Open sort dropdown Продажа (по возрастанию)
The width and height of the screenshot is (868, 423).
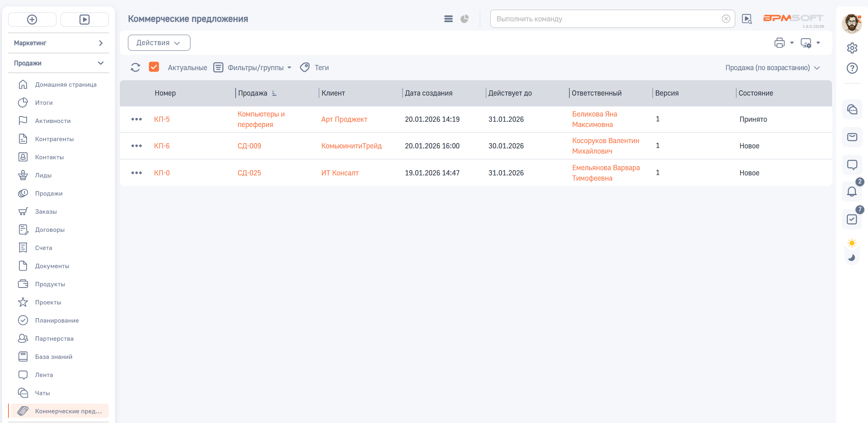click(x=772, y=68)
